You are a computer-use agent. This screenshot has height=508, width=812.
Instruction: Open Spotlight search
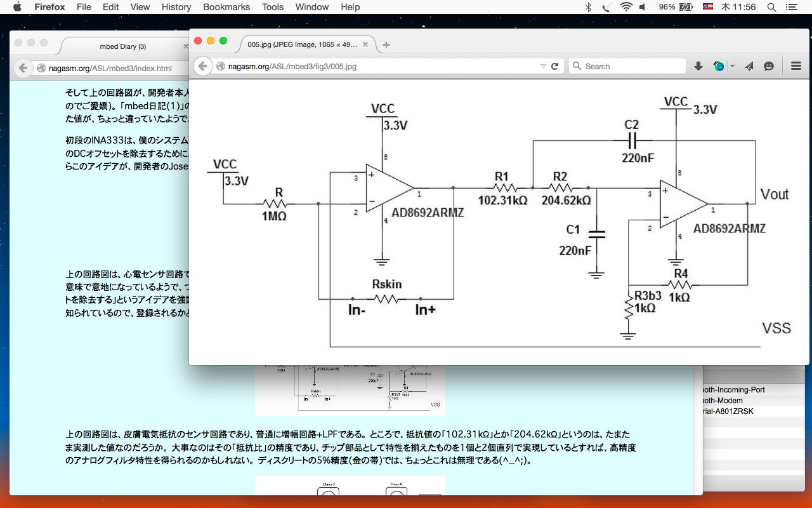(x=771, y=7)
